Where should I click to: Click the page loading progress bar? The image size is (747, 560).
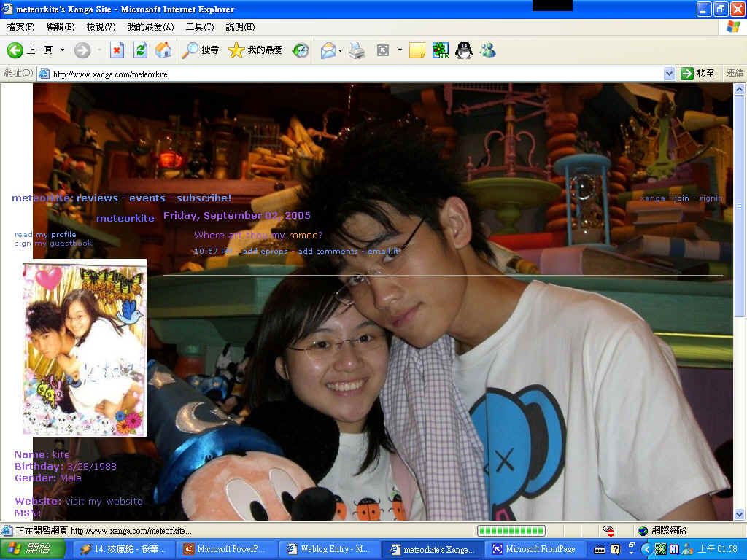pyautogui.click(x=511, y=531)
